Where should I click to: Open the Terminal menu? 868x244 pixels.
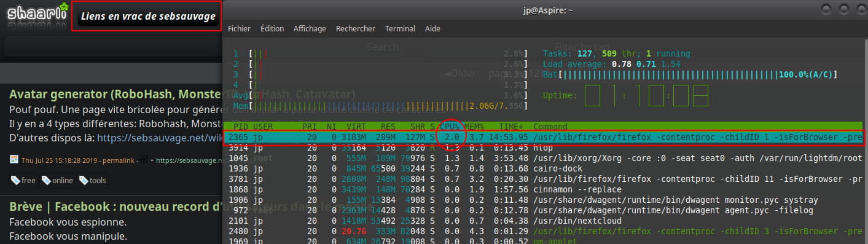[x=401, y=28]
